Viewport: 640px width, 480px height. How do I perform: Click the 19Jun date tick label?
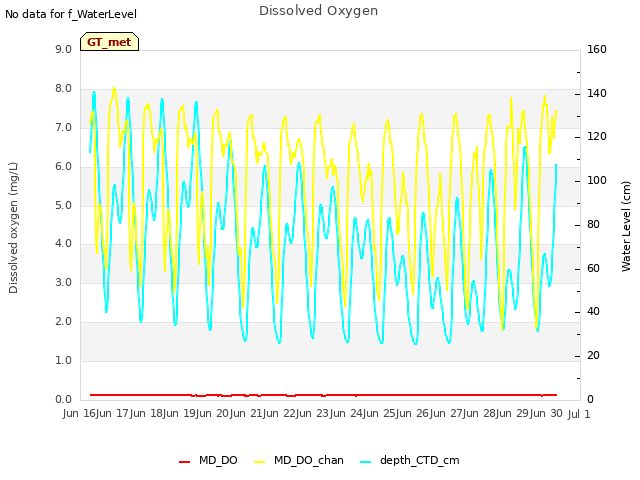point(197,413)
